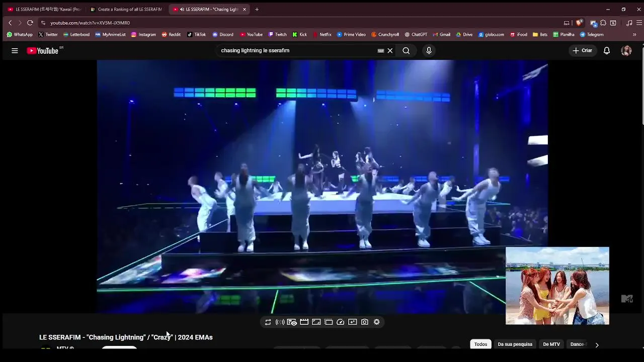Toggle the pop-out player icon
The width and height of the screenshot is (644, 362).
click(x=329, y=322)
